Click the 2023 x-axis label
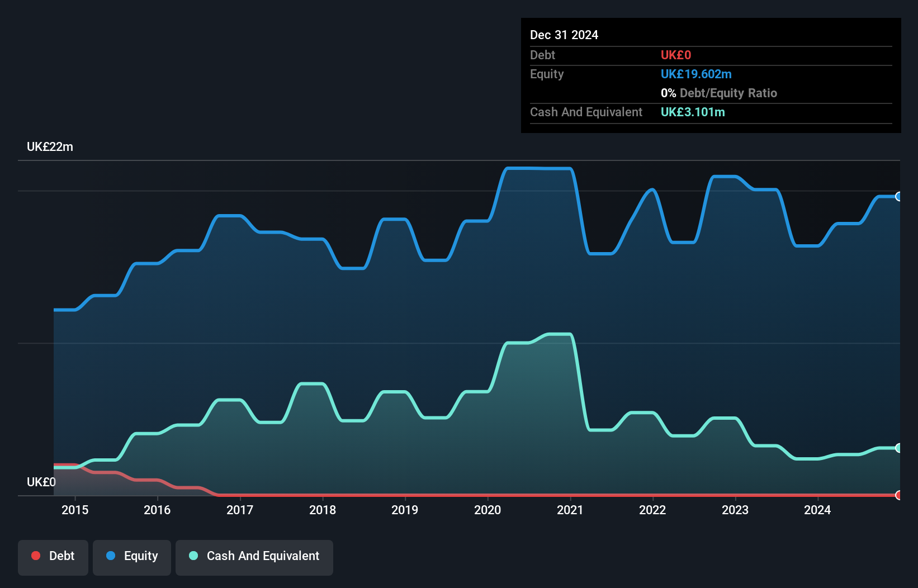 point(735,510)
